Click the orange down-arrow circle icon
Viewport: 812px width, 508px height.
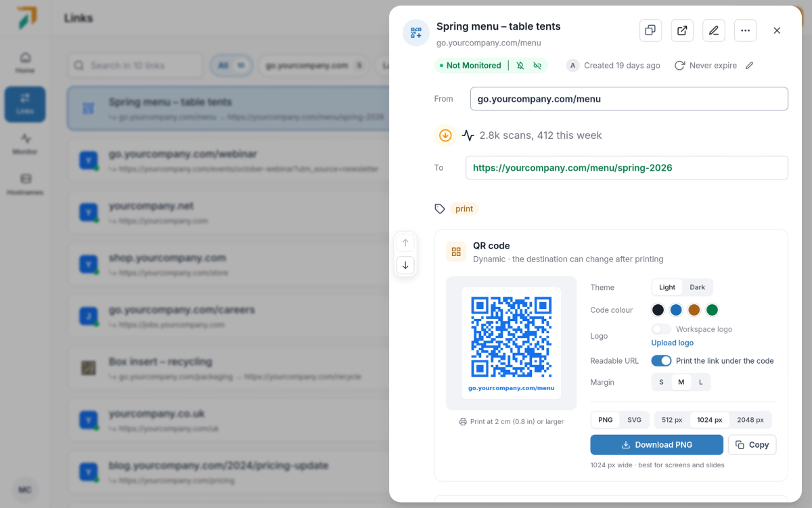click(x=445, y=135)
